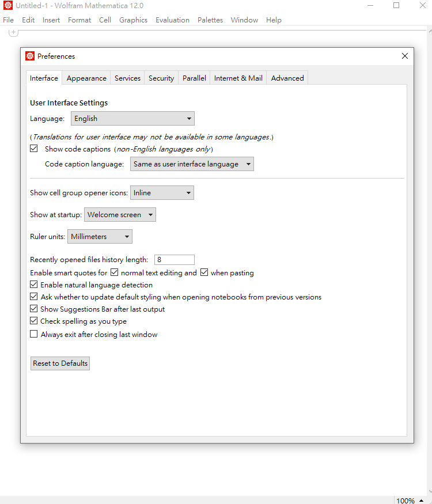Image resolution: width=432 pixels, height=504 pixels.
Task: Open the Evaluation menu
Action: coord(173,20)
